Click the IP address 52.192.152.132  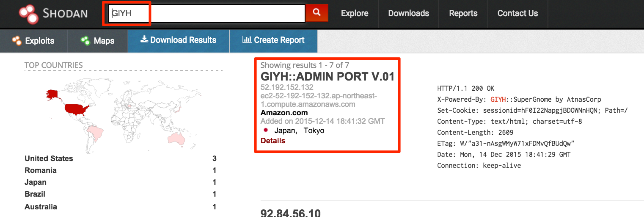pyautogui.click(x=287, y=87)
